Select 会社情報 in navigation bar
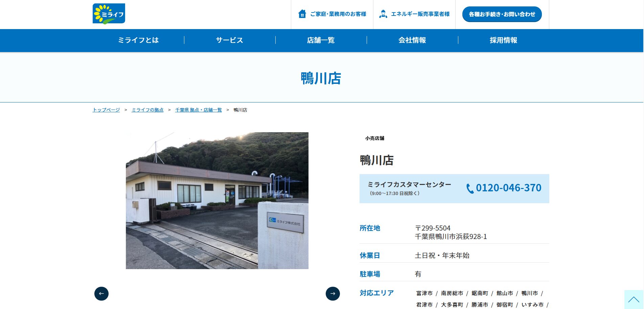 coord(412,40)
